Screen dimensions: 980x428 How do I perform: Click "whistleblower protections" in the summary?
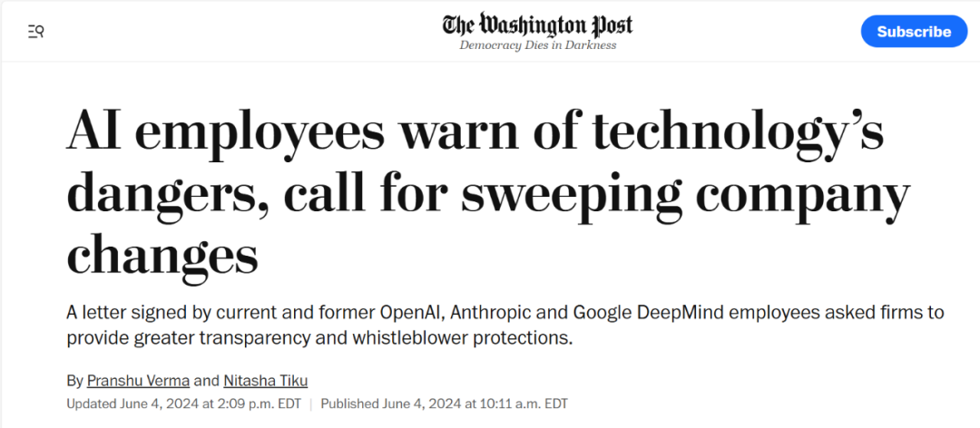pyautogui.click(x=462, y=338)
